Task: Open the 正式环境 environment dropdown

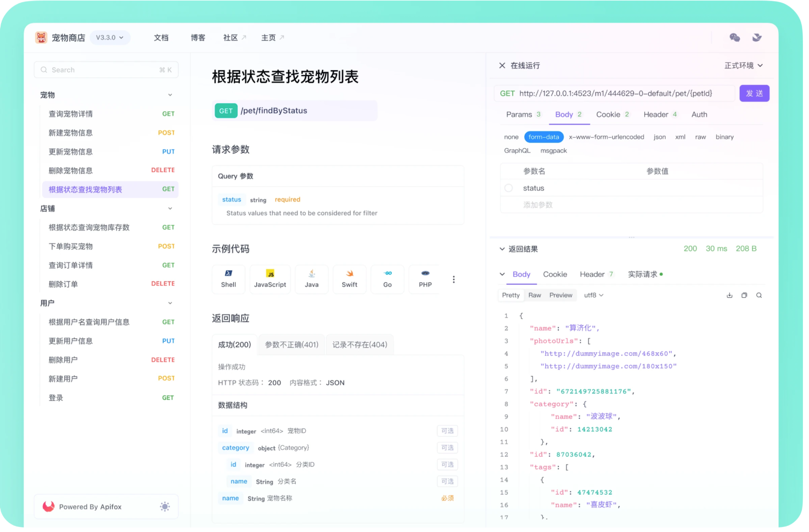Action: tap(743, 65)
